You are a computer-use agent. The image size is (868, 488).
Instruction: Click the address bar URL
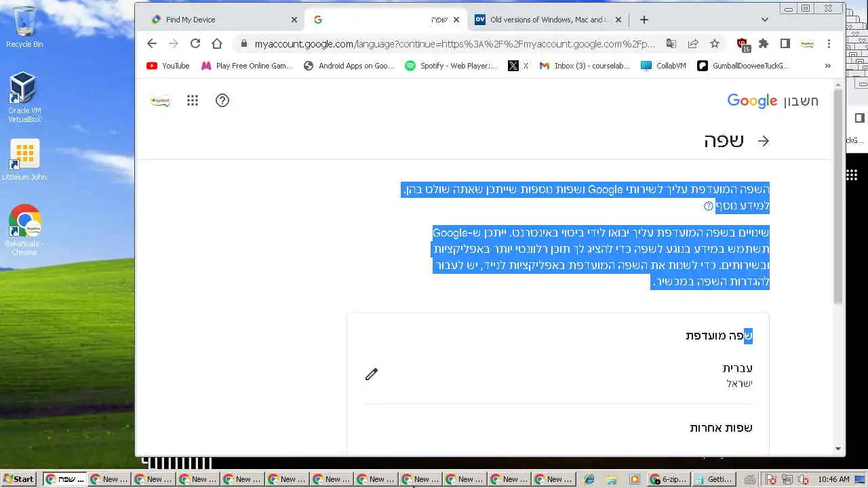pyautogui.click(x=454, y=44)
